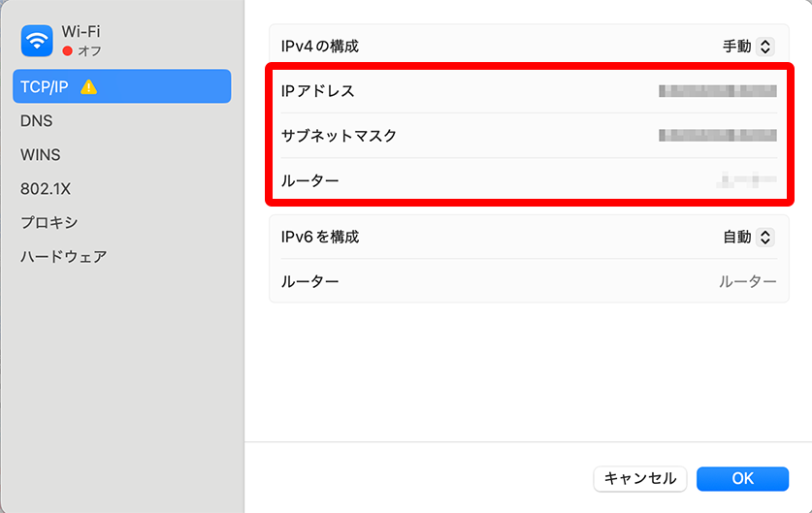This screenshot has height=513, width=812.
Task: Click the Wi-Fi icon in sidebar
Action: point(37,41)
